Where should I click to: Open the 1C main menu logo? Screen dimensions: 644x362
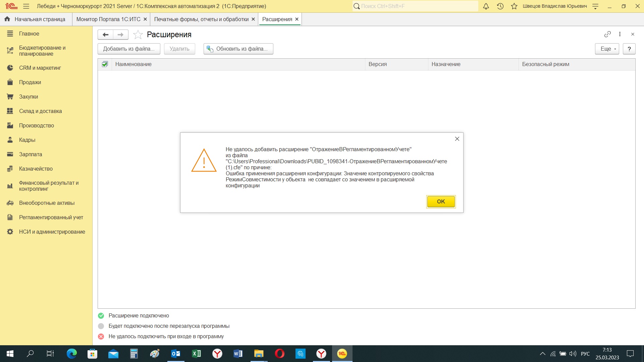(11, 6)
